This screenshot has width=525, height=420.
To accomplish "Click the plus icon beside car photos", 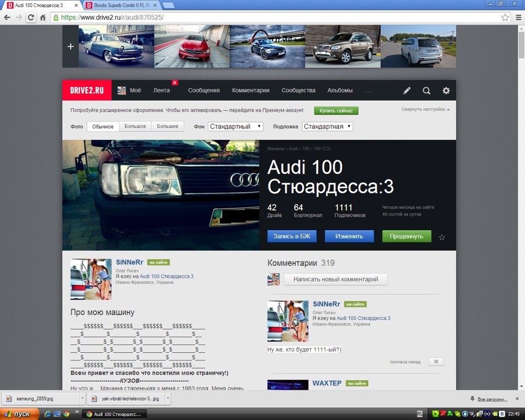I will point(71,46).
